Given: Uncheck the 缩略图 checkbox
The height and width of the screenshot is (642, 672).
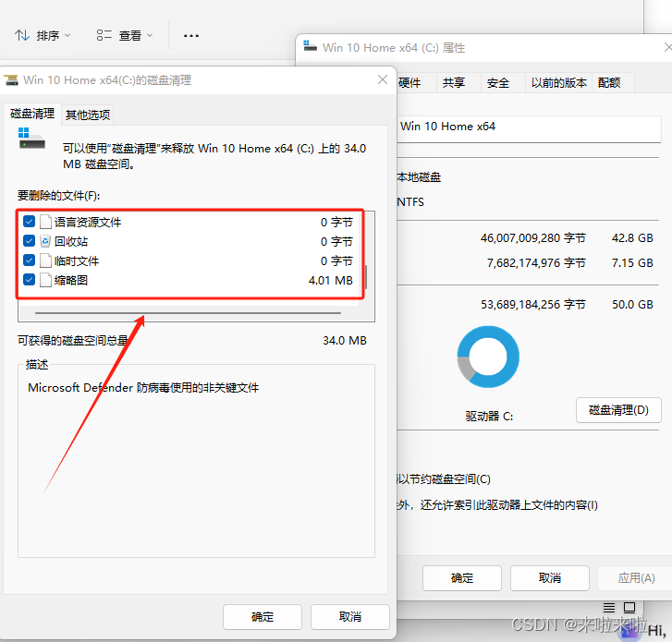Looking at the screenshot, I should (30, 280).
